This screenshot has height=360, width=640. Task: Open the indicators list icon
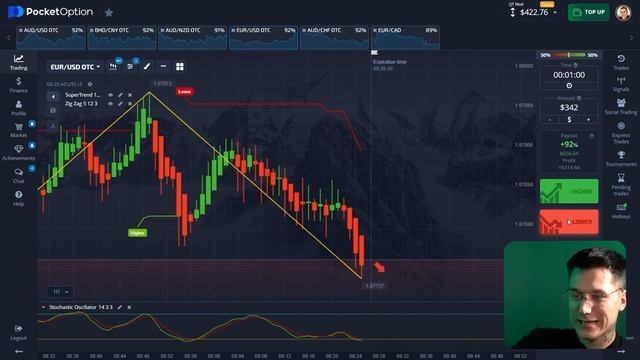[x=130, y=66]
